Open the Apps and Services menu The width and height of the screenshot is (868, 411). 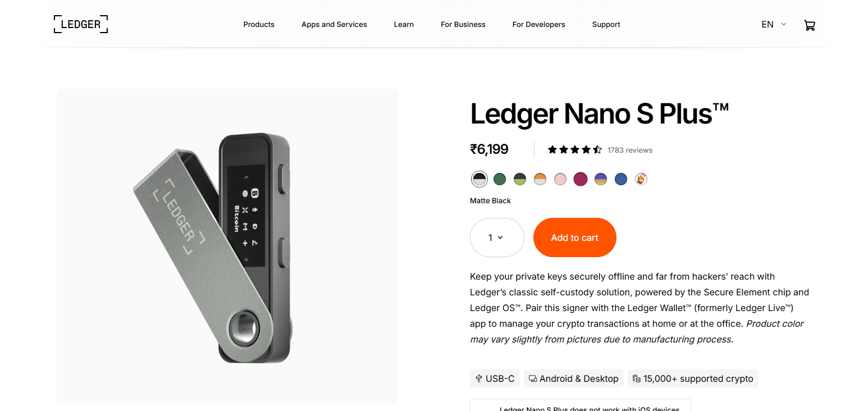(x=334, y=24)
